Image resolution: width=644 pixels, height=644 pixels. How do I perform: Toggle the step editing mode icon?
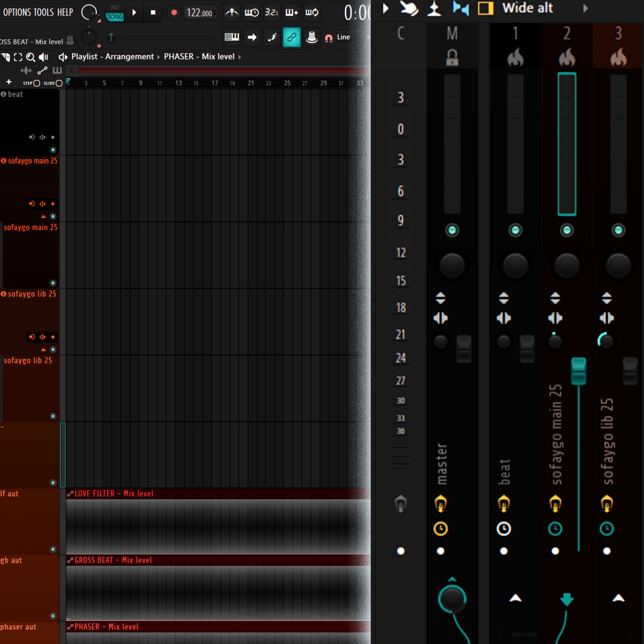[271, 37]
